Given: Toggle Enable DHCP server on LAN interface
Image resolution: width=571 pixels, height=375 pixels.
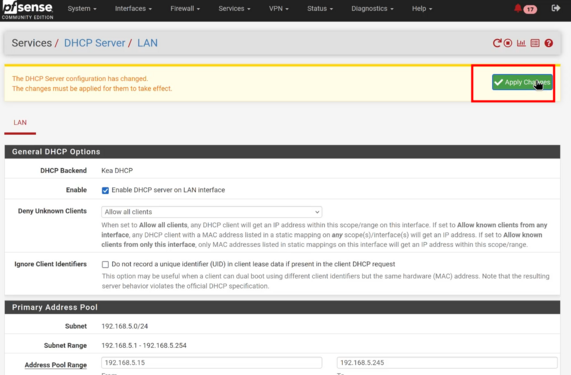Looking at the screenshot, I should (x=105, y=190).
